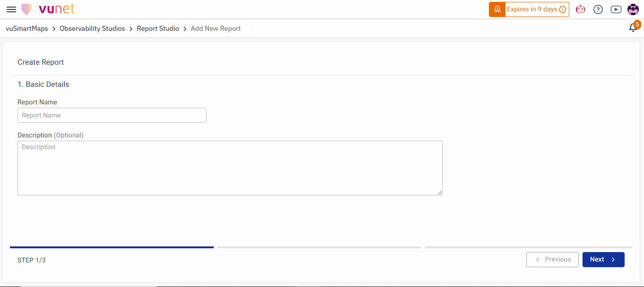Click the info icon beside expiry notice
The width and height of the screenshot is (644, 287).
[563, 9]
